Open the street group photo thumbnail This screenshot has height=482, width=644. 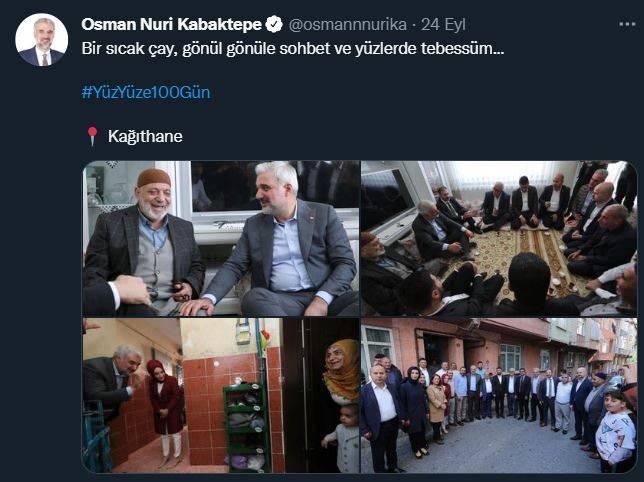[x=499, y=395]
